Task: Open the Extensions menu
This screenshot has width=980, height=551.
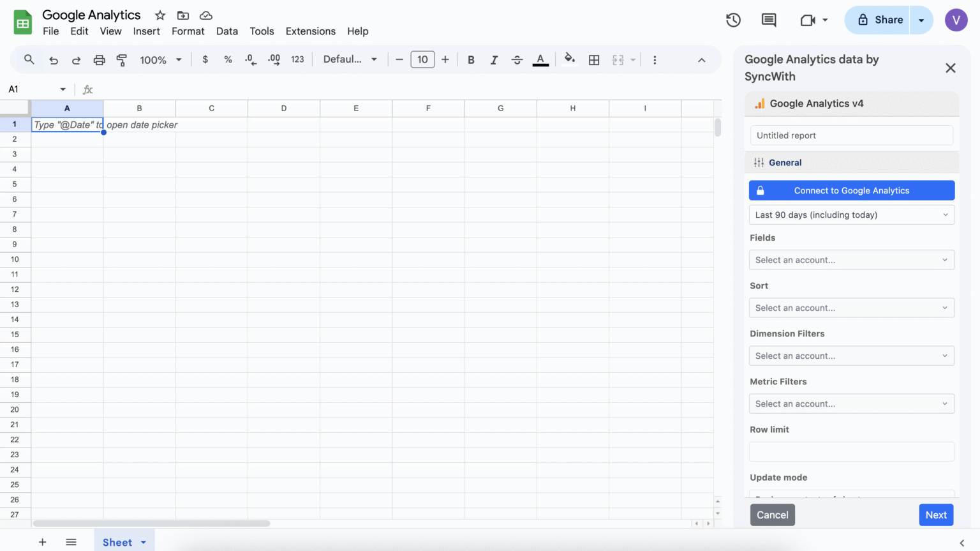Action: pyautogui.click(x=311, y=31)
